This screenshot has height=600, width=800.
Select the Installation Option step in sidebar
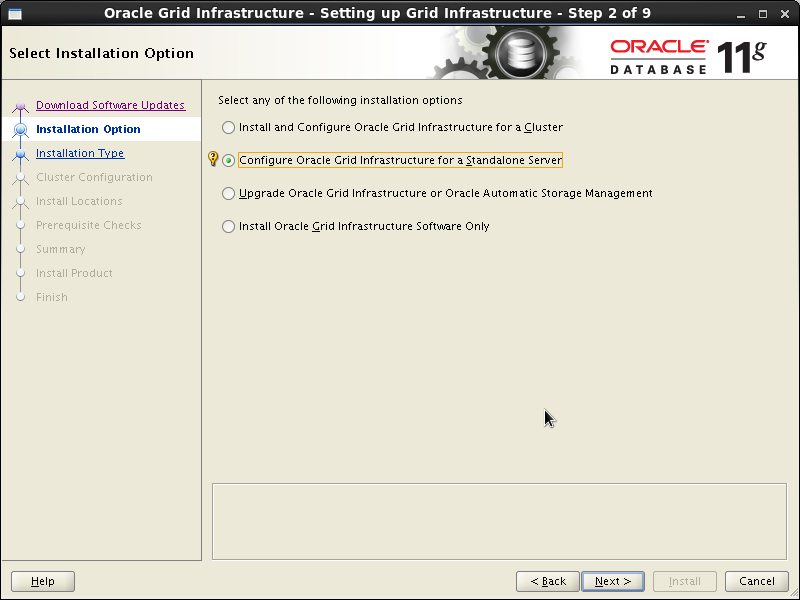pyautogui.click(x=88, y=129)
